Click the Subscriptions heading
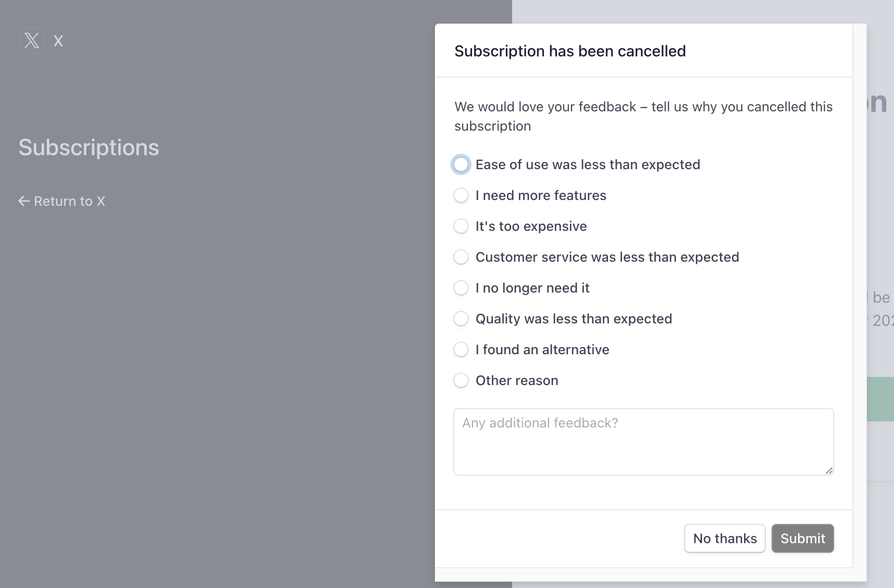894x588 pixels. [89, 147]
